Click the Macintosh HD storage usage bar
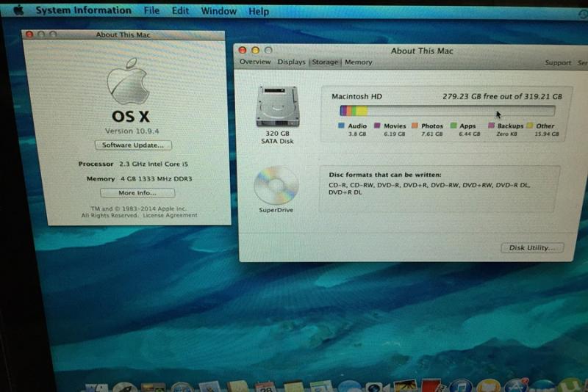The height and width of the screenshot is (392, 588). point(447,111)
